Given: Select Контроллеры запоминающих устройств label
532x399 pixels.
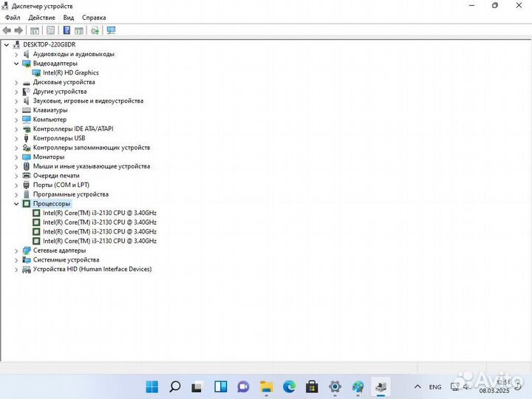Looking at the screenshot, I should 92,148.
